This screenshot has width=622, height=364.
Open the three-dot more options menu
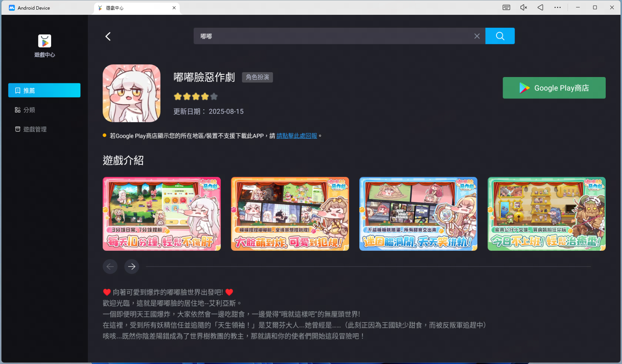pyautogui.click(x=558, y=7)
